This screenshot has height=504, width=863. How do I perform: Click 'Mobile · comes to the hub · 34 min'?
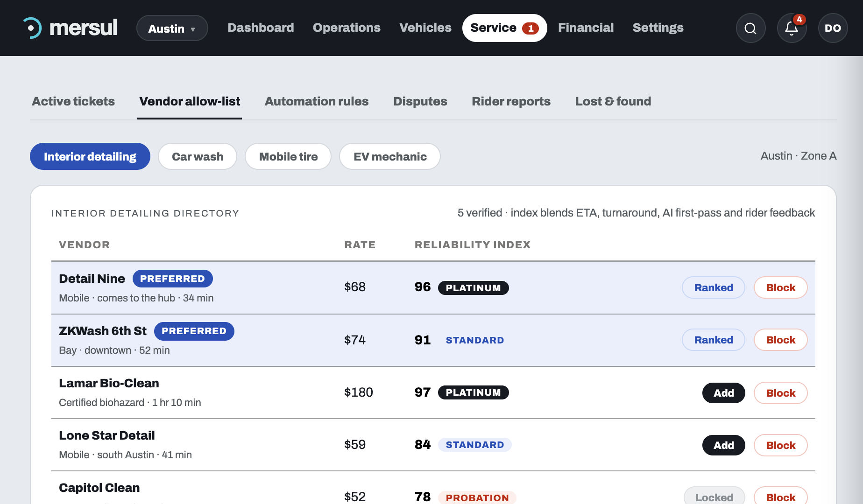(x=136, y=298)
